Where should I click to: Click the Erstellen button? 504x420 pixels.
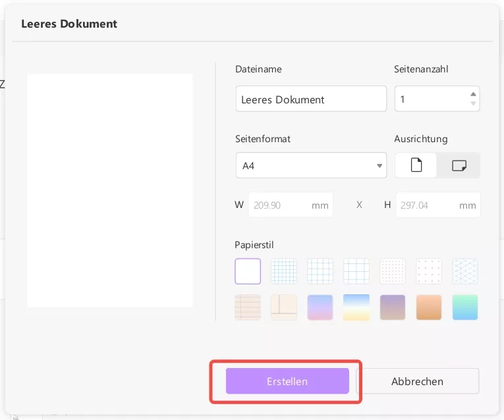coord(287,381)
